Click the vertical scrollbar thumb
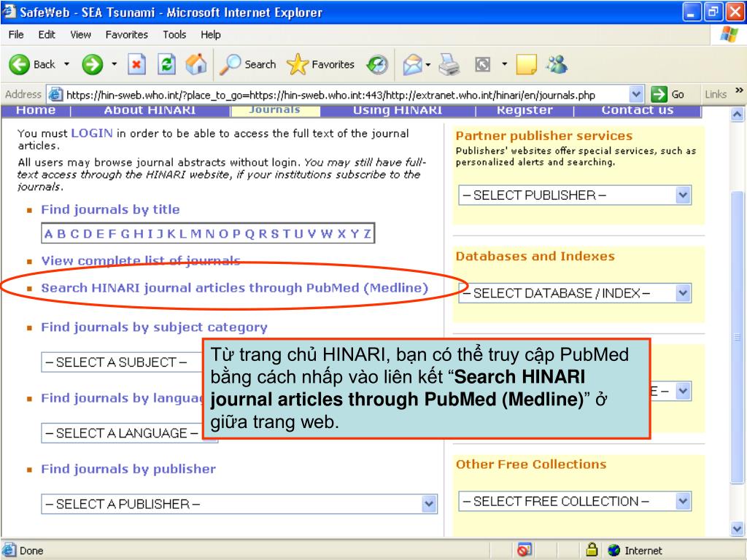Screen dimensions: 747x560 pos(737,337)
